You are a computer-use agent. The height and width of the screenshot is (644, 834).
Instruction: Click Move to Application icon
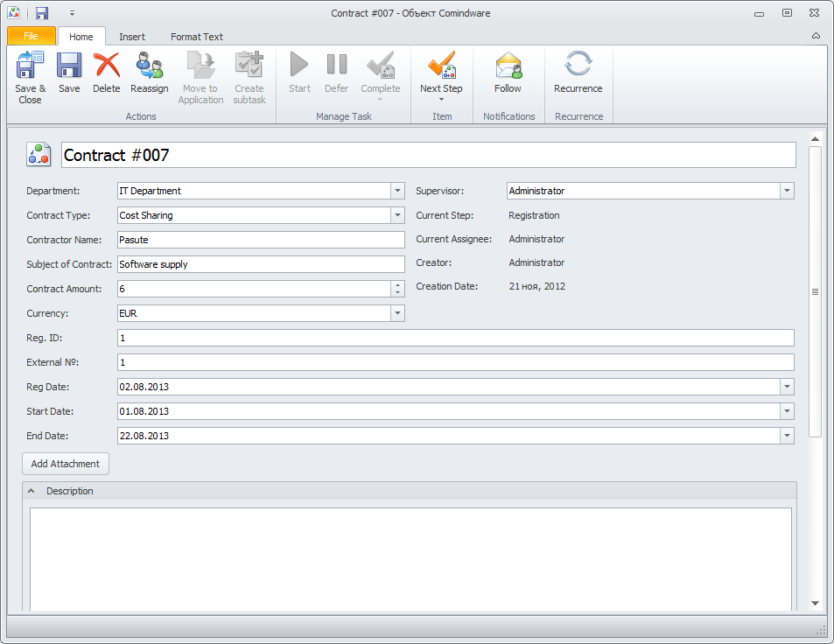pos(200,65)
